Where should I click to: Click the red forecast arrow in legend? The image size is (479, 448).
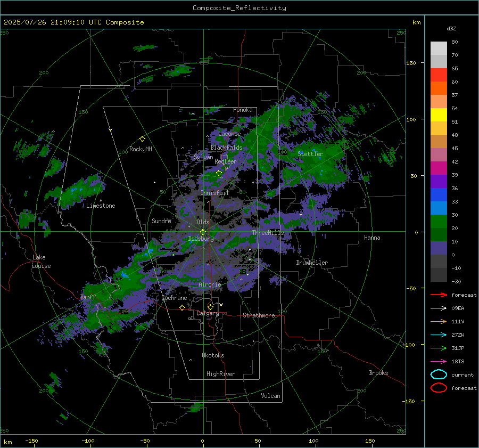(439, 295)
